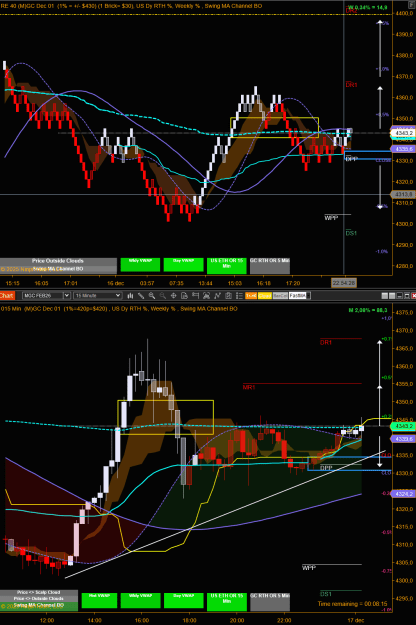Toggle Day VWAP button in lower chart

[183, 600]
